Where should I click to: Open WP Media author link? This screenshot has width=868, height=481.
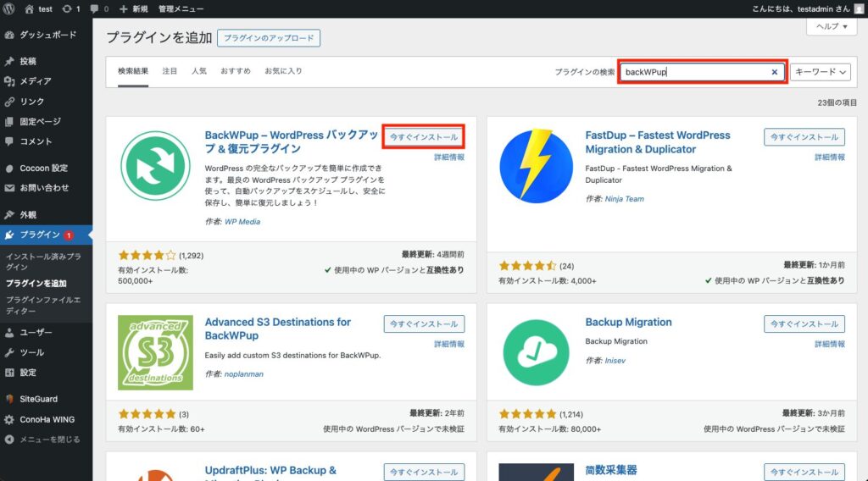242,222
